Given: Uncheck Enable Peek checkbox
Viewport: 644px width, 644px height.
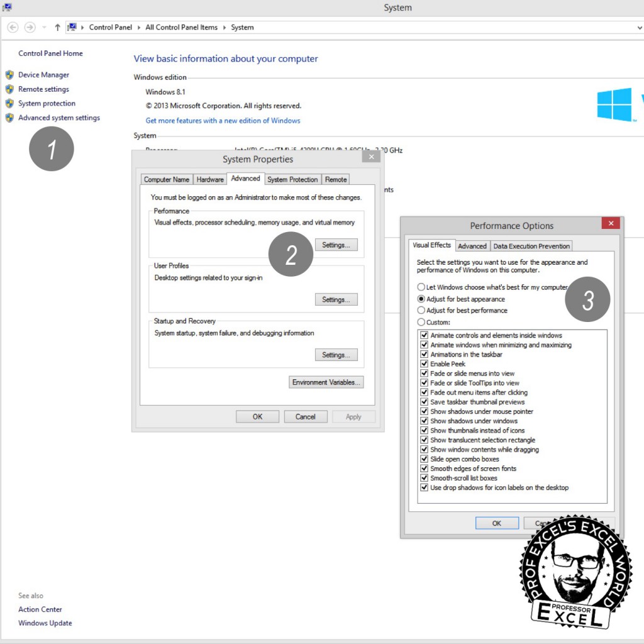Looking at the screenshot, I should point(424,364).
